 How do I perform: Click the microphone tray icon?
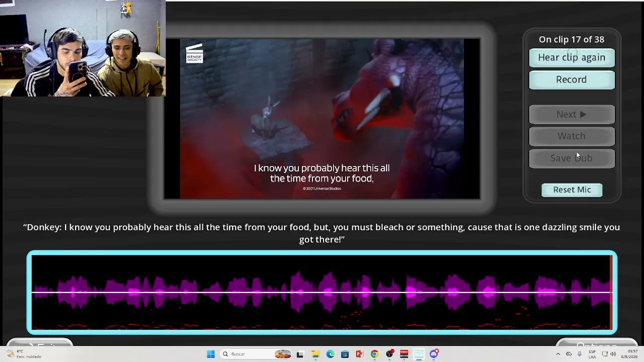click(x=580, y=354)
